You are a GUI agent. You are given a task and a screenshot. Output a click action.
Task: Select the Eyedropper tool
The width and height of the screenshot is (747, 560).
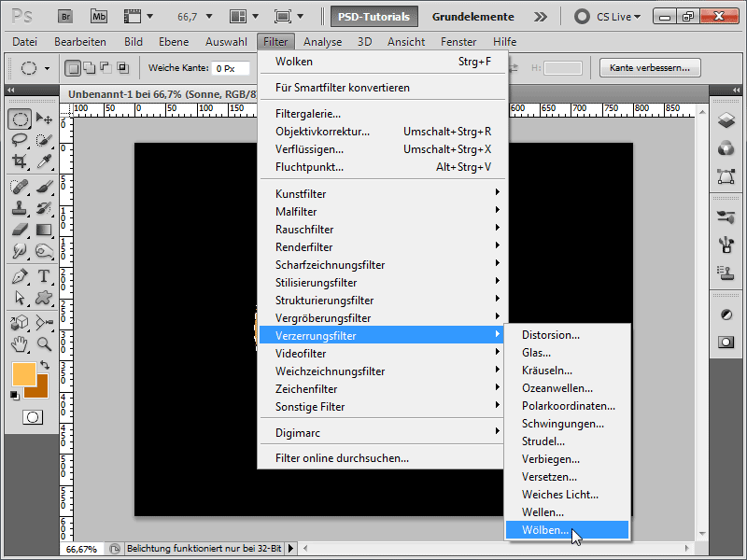(x=44, y=161)
